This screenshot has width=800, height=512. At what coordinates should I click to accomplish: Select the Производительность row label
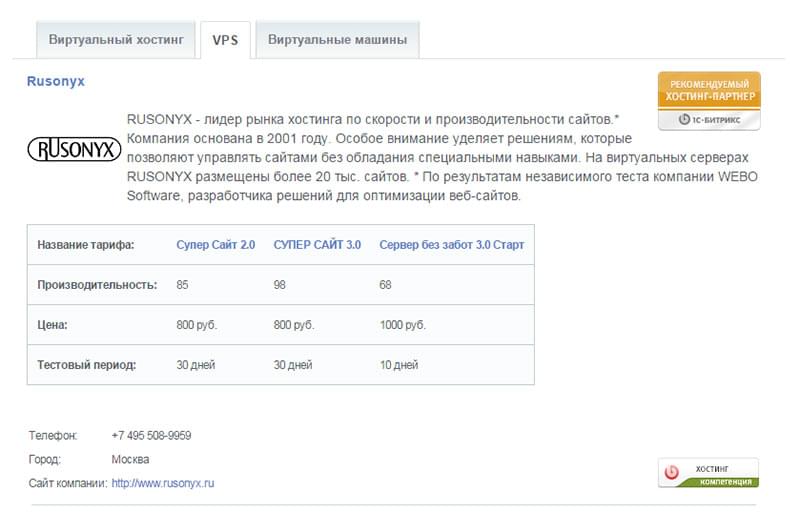(x=97, y=285)
